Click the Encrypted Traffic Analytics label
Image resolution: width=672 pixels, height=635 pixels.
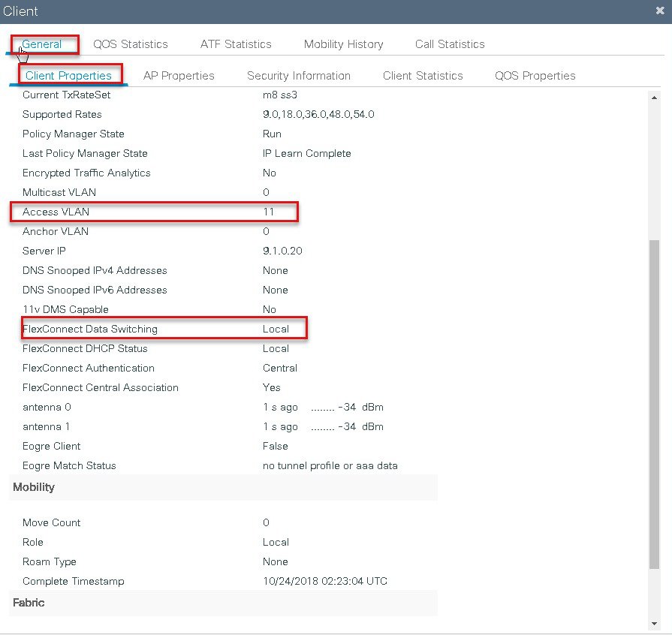(86, 173)
